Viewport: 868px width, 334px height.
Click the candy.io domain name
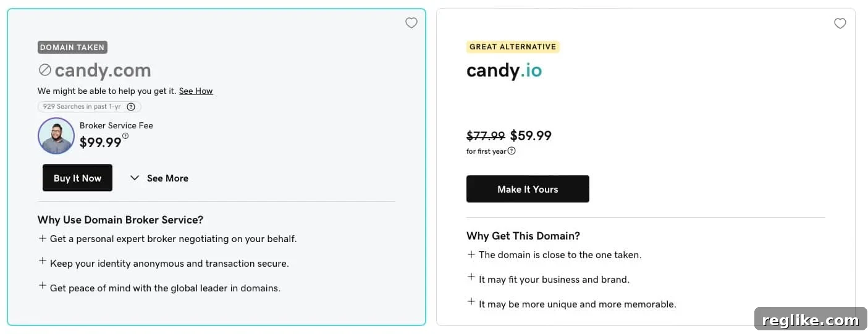tap(504, 70)
